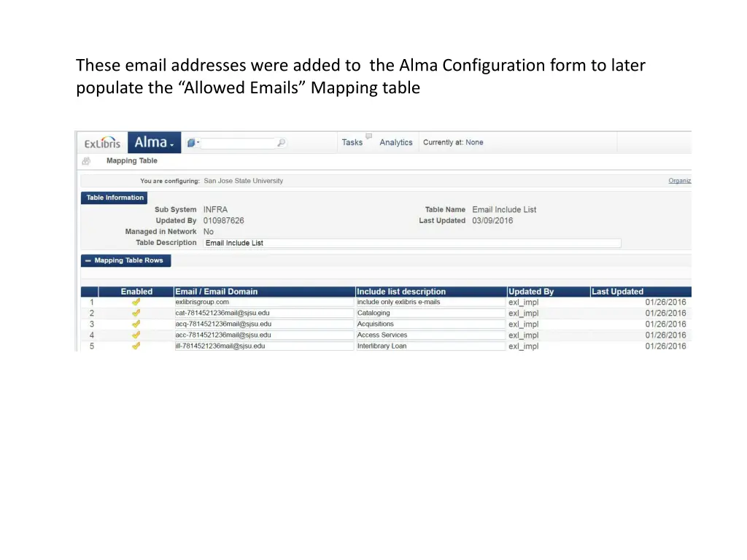Screen dimensions: 747x560
Task: Edit the Table Description field
Action: [412, 243]
